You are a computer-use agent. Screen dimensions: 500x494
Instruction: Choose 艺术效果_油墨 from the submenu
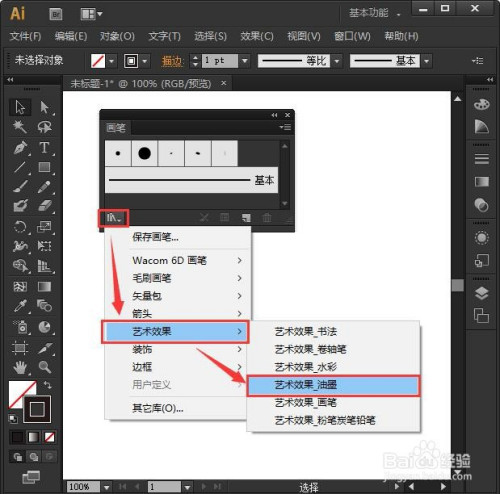point(333,385)
